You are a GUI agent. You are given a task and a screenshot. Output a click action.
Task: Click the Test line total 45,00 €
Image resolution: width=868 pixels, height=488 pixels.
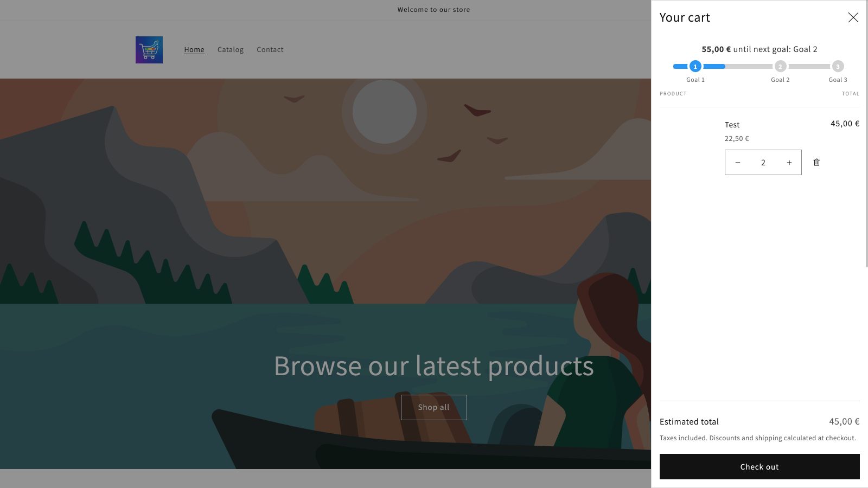845,124
